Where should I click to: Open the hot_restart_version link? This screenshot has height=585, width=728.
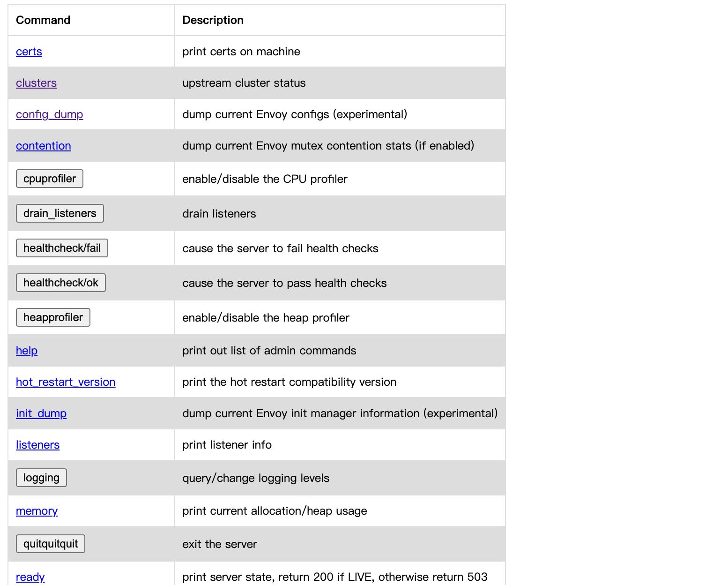point(66,382)
